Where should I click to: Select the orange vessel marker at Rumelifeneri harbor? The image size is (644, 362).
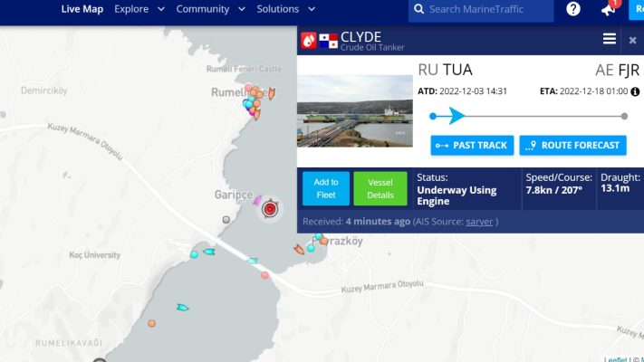272,93
